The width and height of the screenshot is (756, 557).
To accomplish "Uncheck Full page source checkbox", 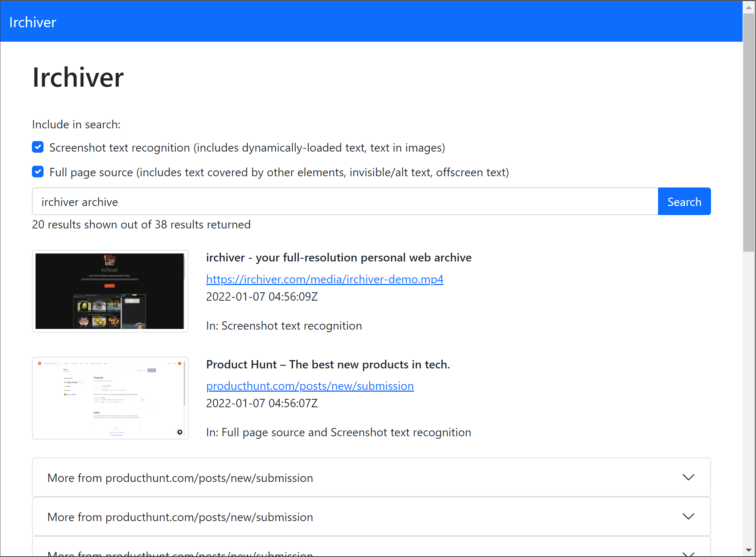I will click(x=38, y=172).
